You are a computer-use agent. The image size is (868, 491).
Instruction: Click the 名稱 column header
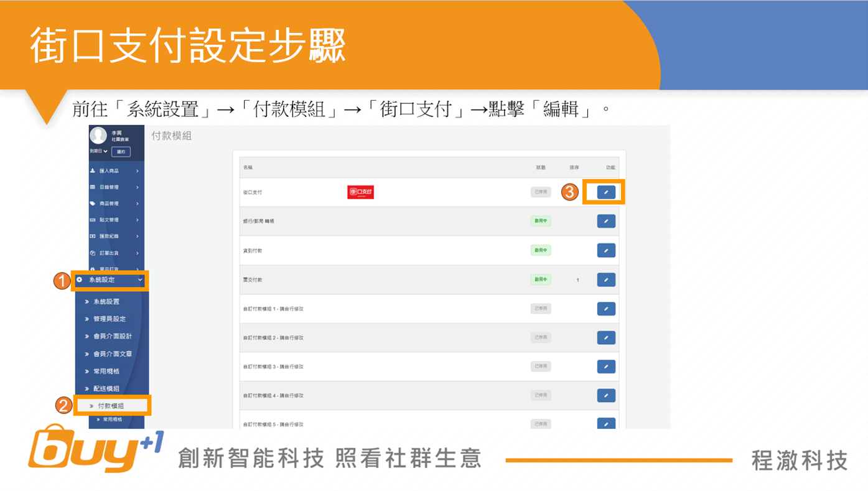[248, 168]
